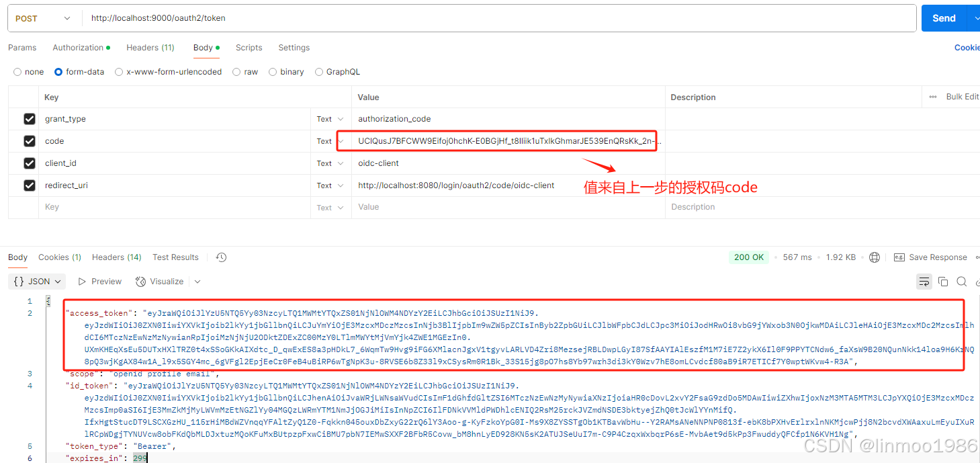Click the Visualize chart icon

pyautogui.click(x=140, y=282)
